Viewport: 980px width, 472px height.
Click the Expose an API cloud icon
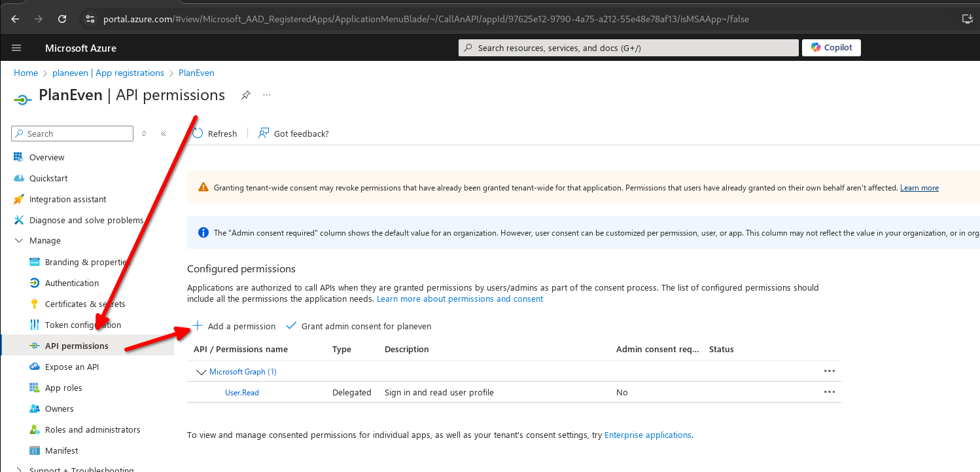35,367
